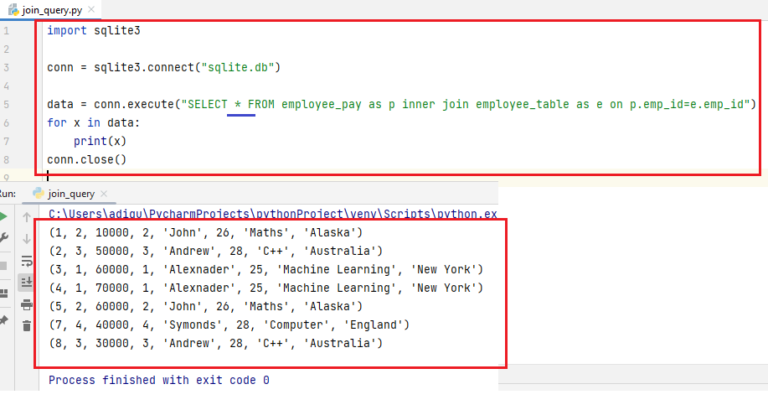Clear console output with trash icon

coord(26,326)
